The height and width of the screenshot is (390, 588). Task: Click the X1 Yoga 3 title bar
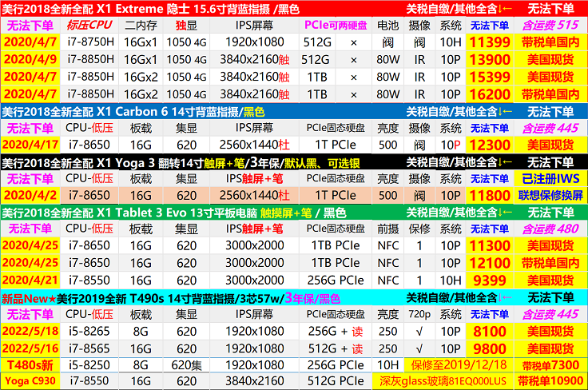160,162
